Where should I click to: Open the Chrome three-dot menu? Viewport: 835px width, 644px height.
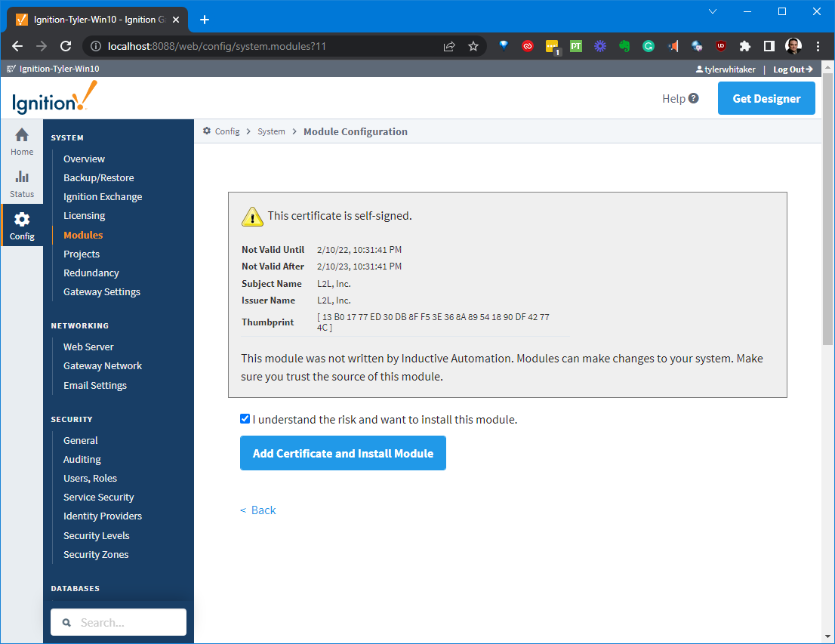pyautogui.click(x=818, y=46)
